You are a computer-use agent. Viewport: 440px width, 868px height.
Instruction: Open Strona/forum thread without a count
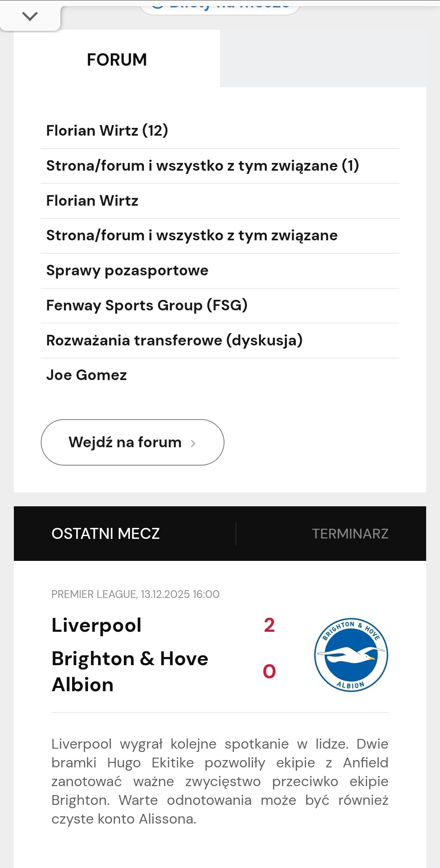click(x=192, y=235)
